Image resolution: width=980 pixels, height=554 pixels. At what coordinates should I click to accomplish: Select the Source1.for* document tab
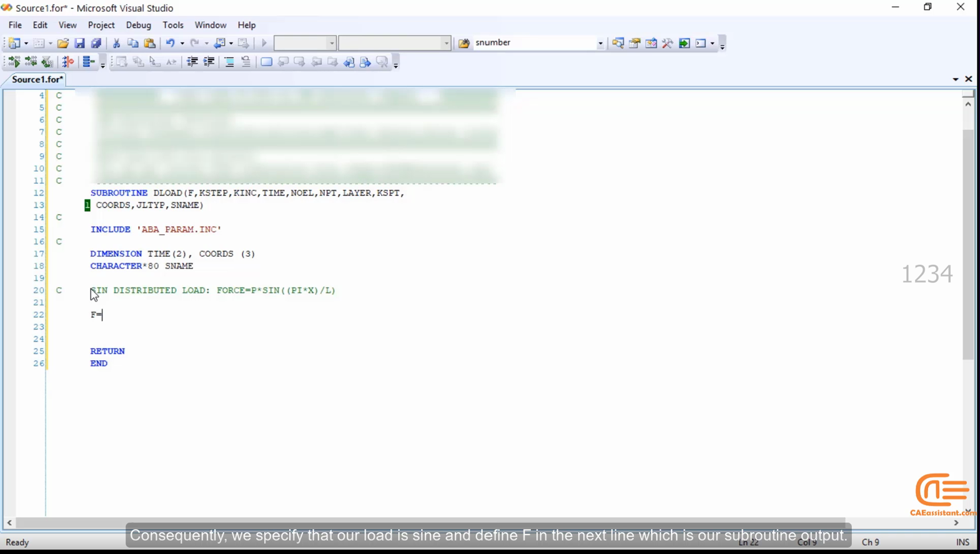[x=37, y=79]
